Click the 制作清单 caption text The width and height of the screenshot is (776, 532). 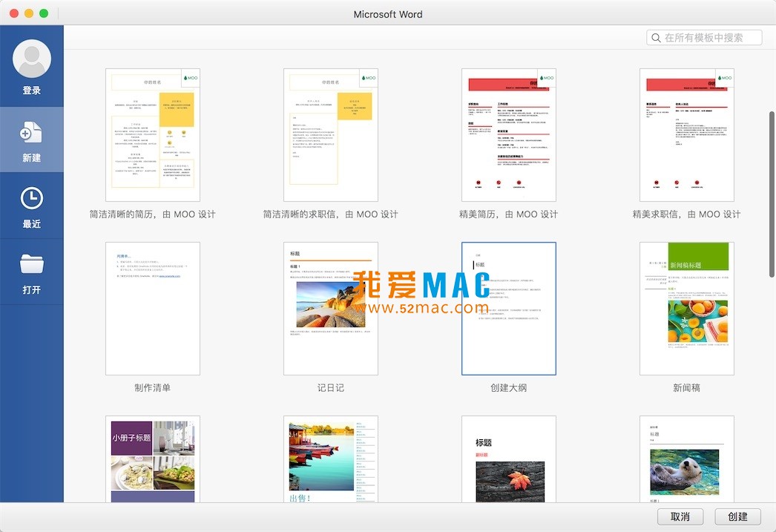click(x=152, y=388)
